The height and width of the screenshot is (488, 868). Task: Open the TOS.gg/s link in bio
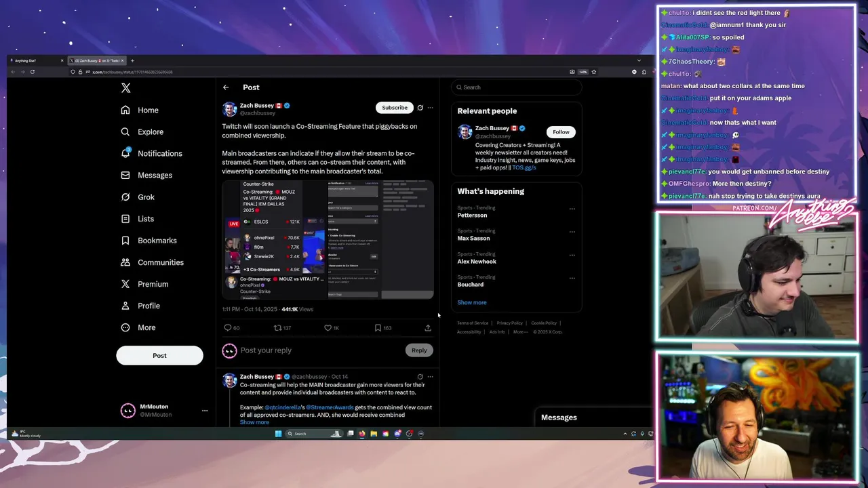coord(524,168)
